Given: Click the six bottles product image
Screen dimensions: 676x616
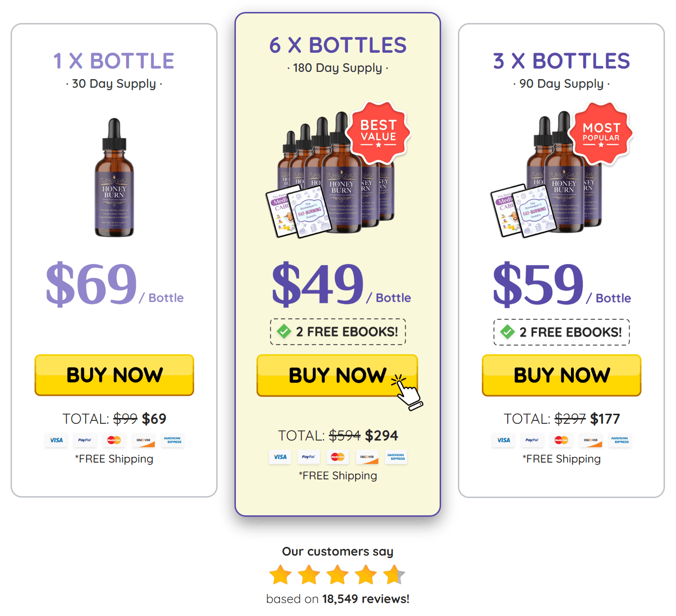Looking at the screenshot, I should 331,175.
